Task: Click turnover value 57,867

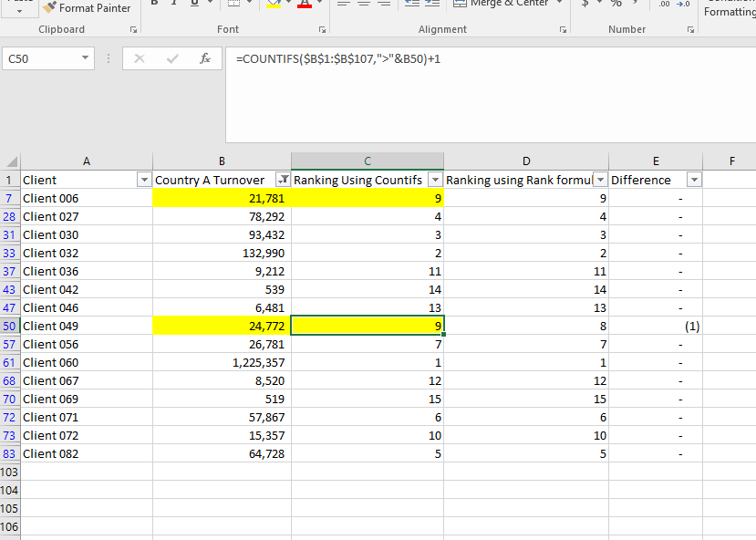Action: (x=222, y=418)
